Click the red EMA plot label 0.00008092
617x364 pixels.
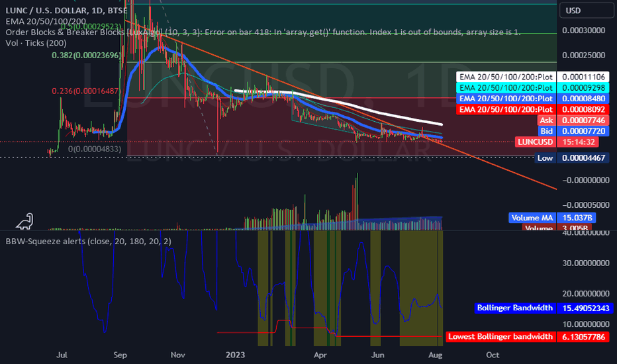pyautogui.click(x=532, y=109)
